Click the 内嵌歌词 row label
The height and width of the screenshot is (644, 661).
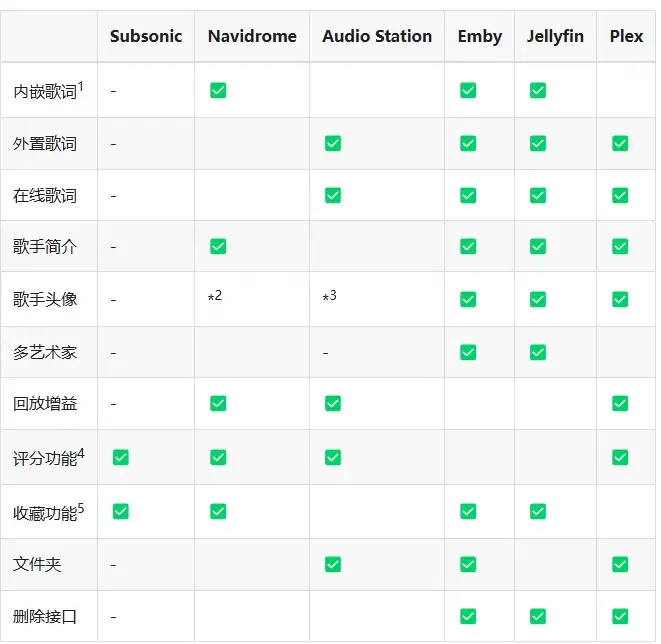pos(45,92)
